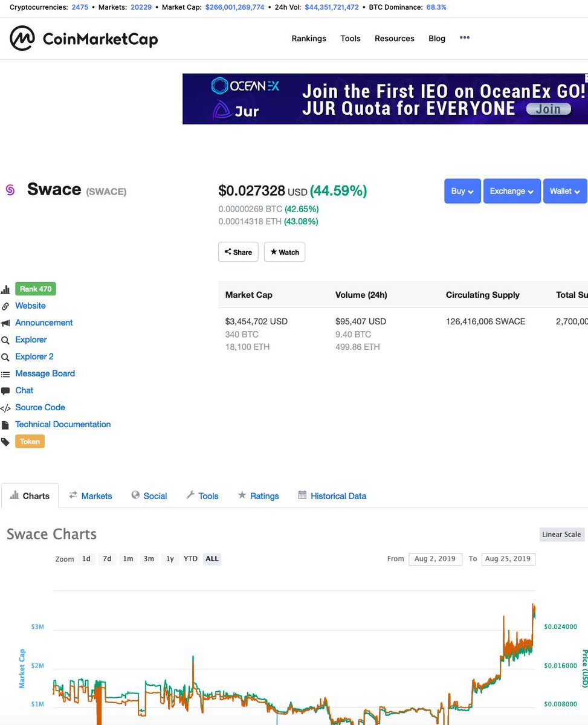Switch to the Tools tab below summary
The height and width of the screenshot is (725, 588).
[202, 495]
